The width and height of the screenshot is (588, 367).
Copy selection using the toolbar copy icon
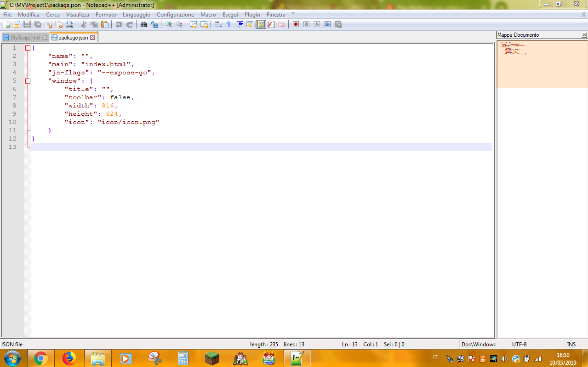pos(94,24)
